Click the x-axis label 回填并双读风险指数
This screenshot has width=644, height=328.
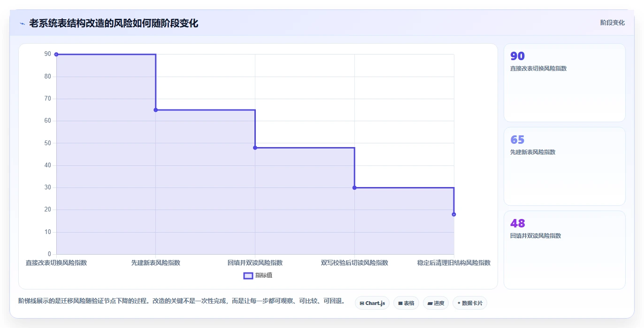(255, 263)
